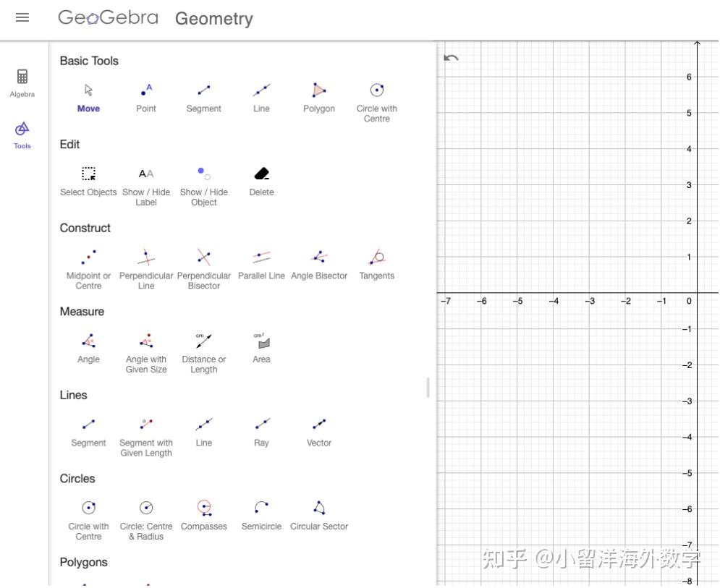
Task: Choose the Perpendicular Bisector tool
Action: pos(203,262)
